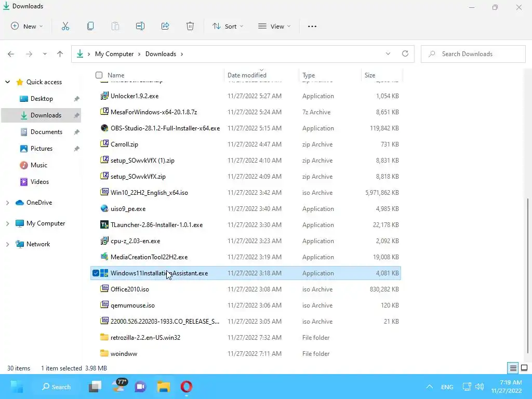Select the cpu-z_2.03-en.exe icon
The width and height of the screenshot is (532, 399).
pos(104,241)
